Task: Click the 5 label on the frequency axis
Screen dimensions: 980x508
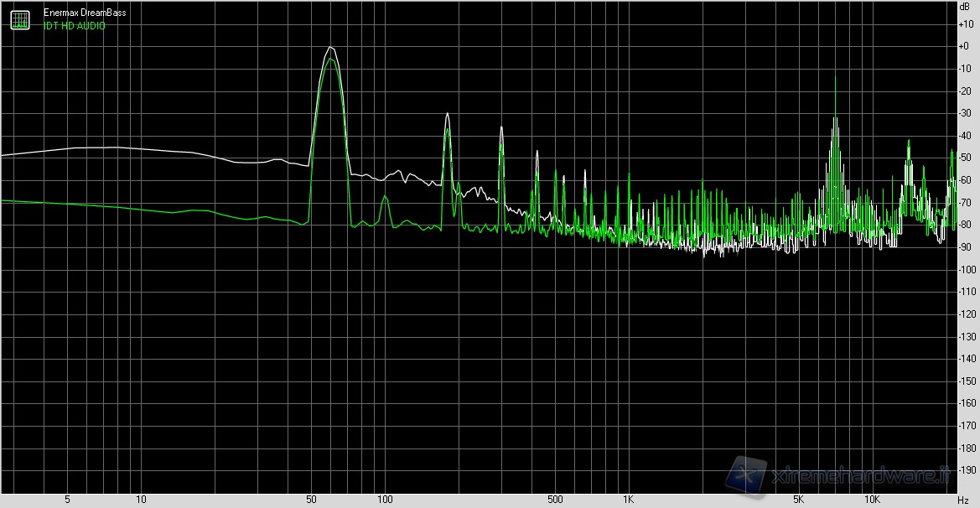Action: pyautogui.click(x=67, y=500)
